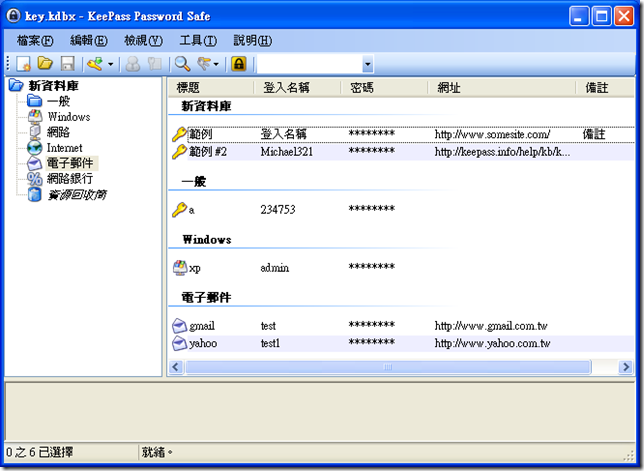Select the 電子郵件 group in the tree
Image resolution: width=644 pixels, height=471 pixels.
(70, 163)
